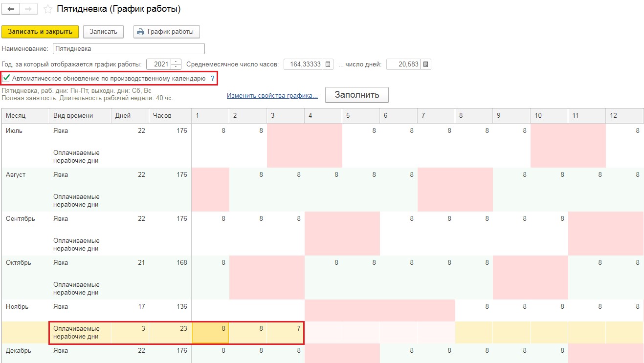Open calculator for number of days field
Image resolution: width=644 pixels, height=363 pixels.
click(426, 64)
